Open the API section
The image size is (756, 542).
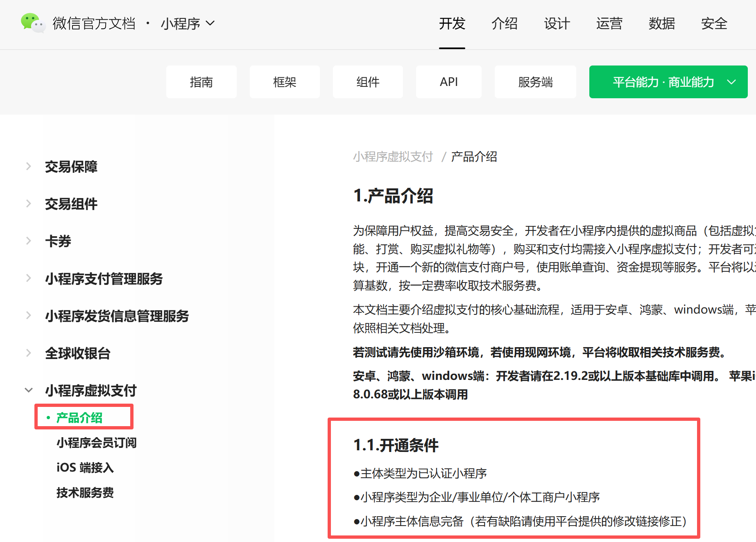(x=449, y=82)
